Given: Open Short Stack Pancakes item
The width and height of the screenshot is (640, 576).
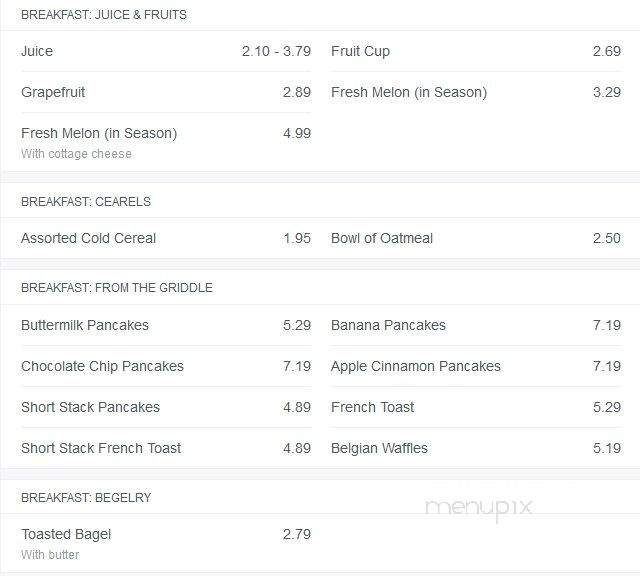Looking at the screenshot, I should pyautogui.click(x=166, y=407).
